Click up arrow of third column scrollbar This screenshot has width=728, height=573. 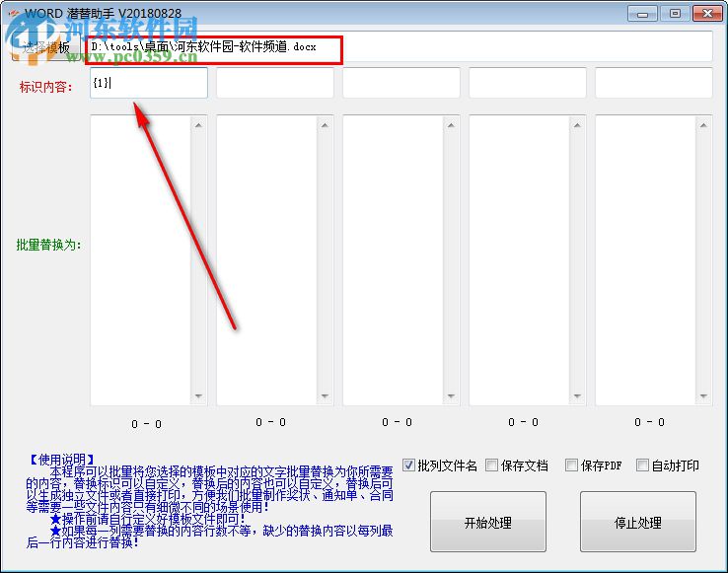451,125
